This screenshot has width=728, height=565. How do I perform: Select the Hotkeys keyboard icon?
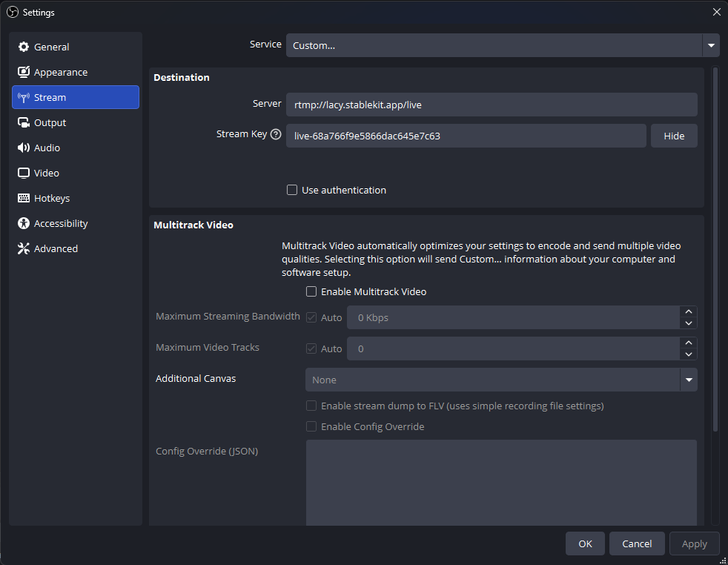[x=24, y=198]
